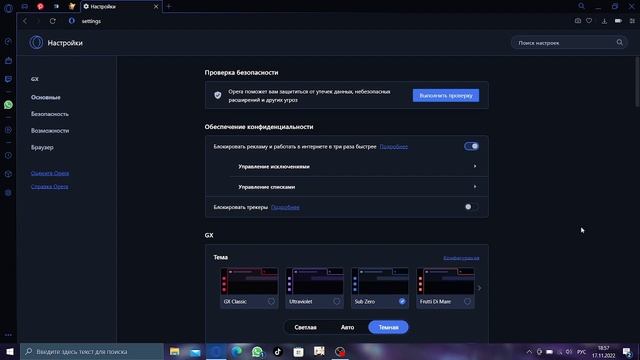Take a snapshot with camera icon
Viewport: 640px width, 360px height.
(578, 21)
